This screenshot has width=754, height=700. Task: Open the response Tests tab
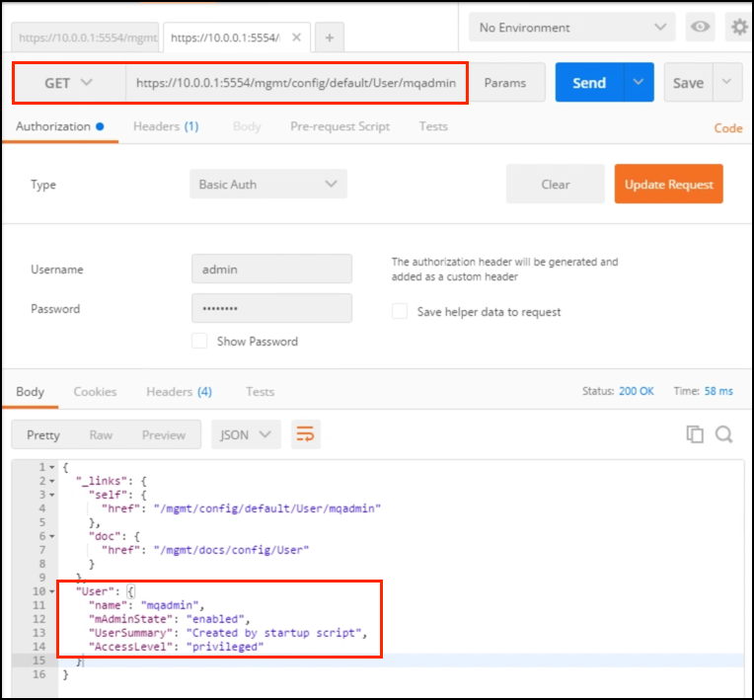click(x=261, y=392)
